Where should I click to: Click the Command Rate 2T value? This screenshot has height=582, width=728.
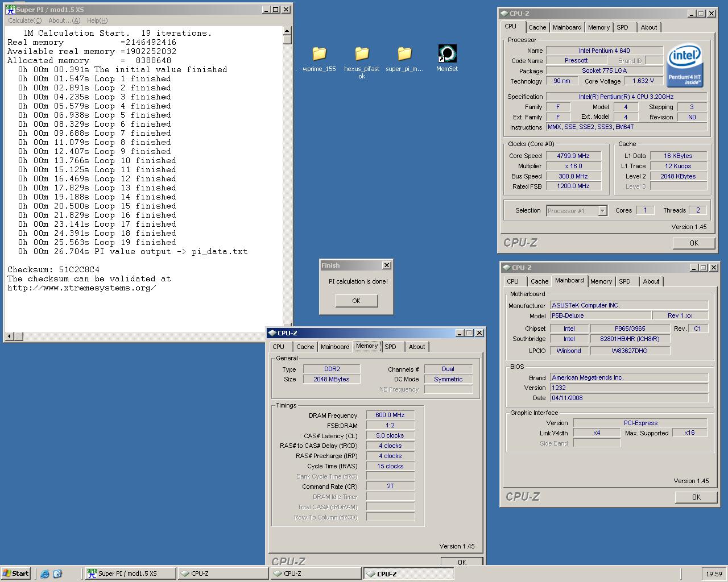coord(390,486)
